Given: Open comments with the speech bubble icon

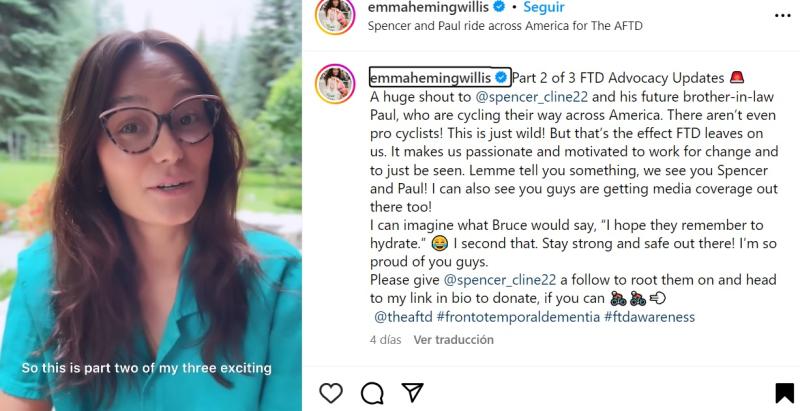Looking at the screenshot, I should (x=372, y=392).
